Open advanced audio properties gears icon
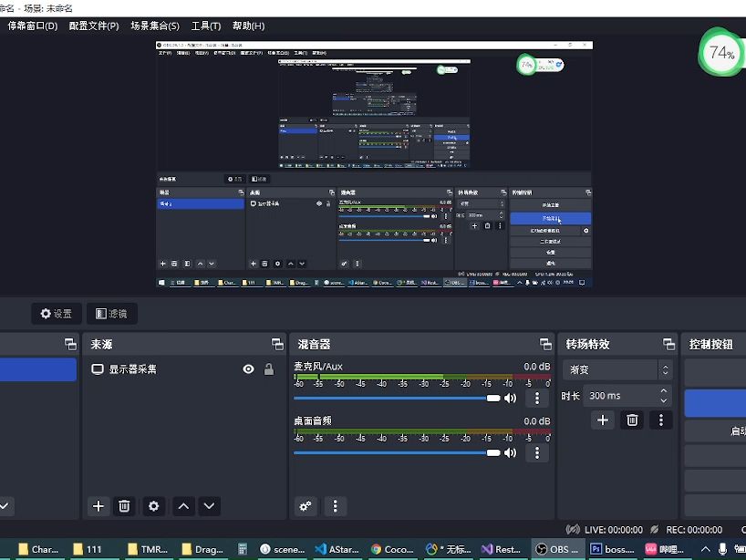 [x=306, y=506]
